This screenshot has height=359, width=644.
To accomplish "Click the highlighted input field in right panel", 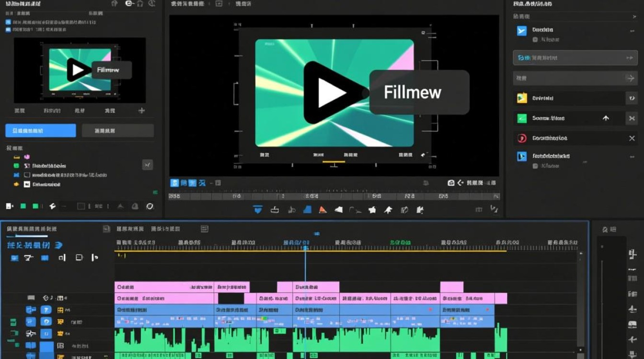I will click(x=576, y=58).
